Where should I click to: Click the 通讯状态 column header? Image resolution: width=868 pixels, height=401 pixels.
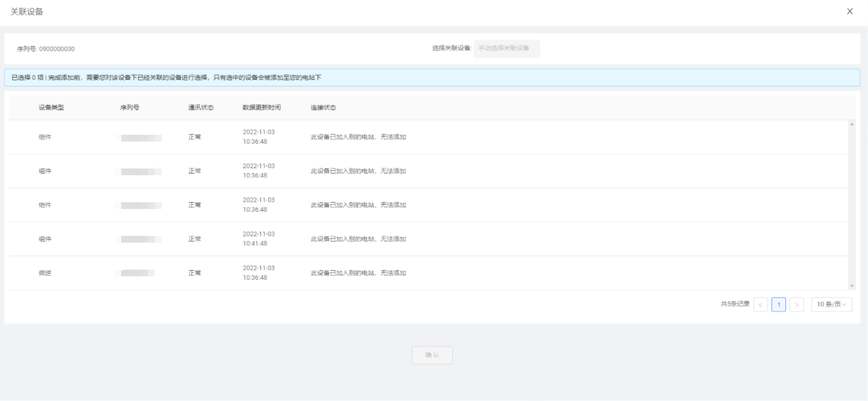pyautogui.click(x=200, y=107)
